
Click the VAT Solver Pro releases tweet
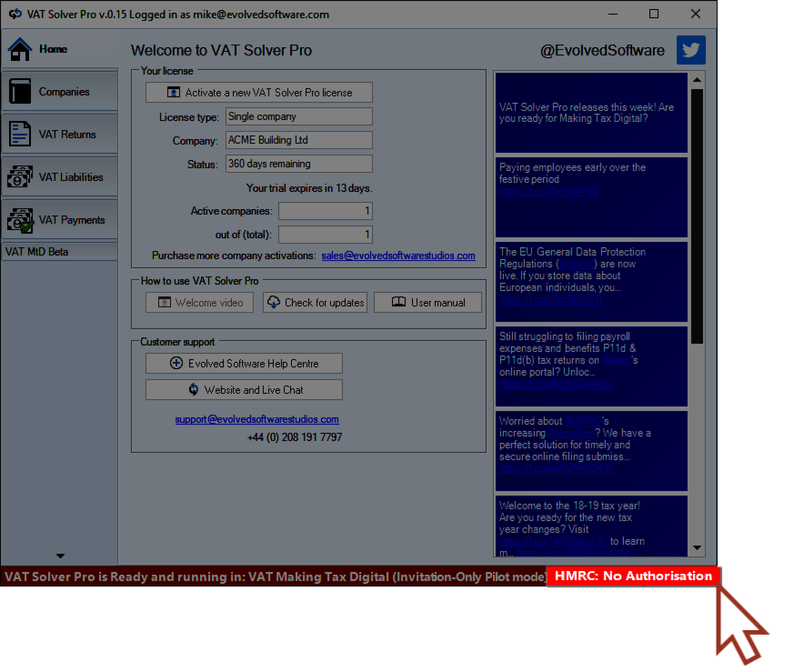click(x=591, y=113)
